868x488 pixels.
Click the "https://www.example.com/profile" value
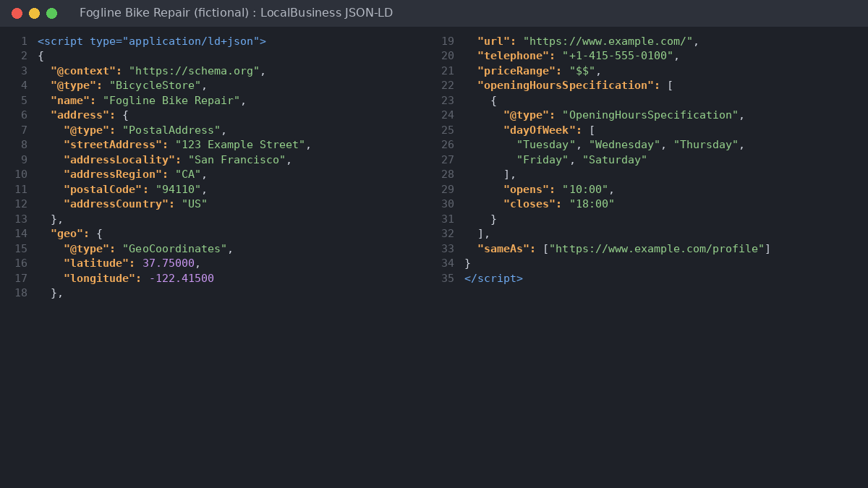tap(657, 249)
